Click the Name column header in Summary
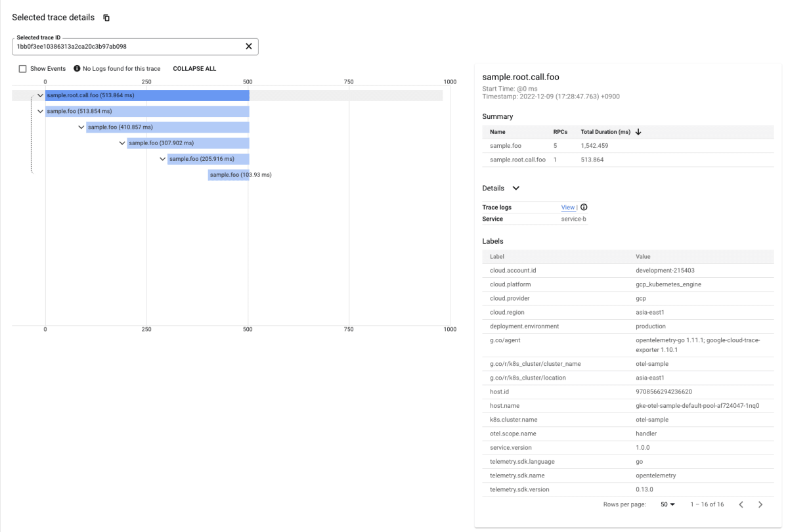This screenshot has width=788, height=532. (498, 131)
